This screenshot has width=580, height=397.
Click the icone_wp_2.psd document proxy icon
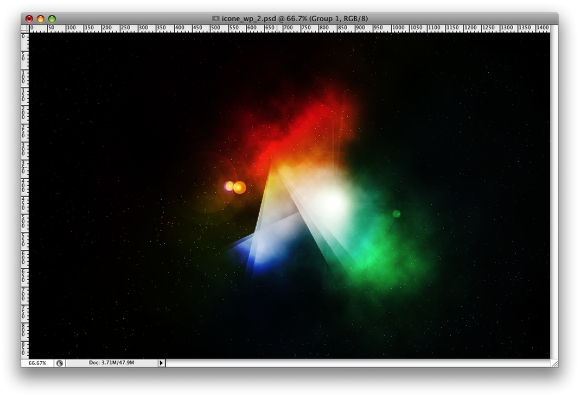point(216,18)
